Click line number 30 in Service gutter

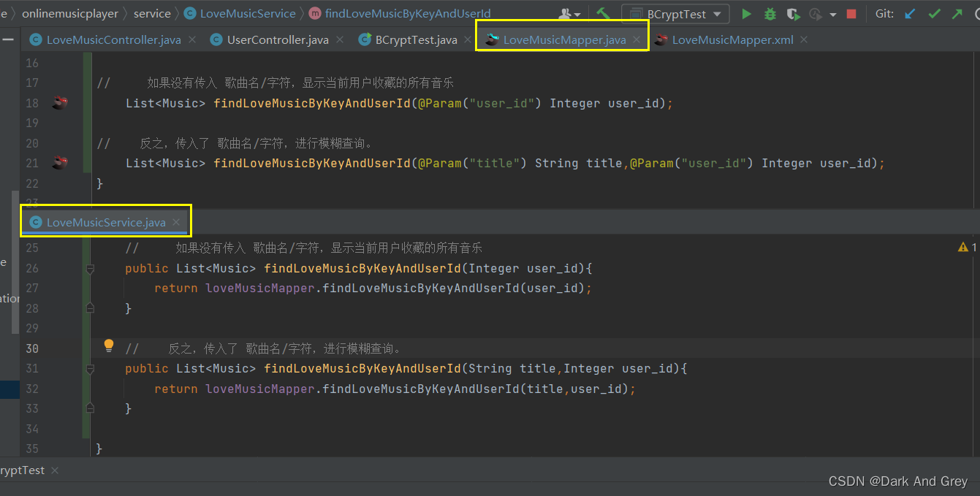(31, 348)
